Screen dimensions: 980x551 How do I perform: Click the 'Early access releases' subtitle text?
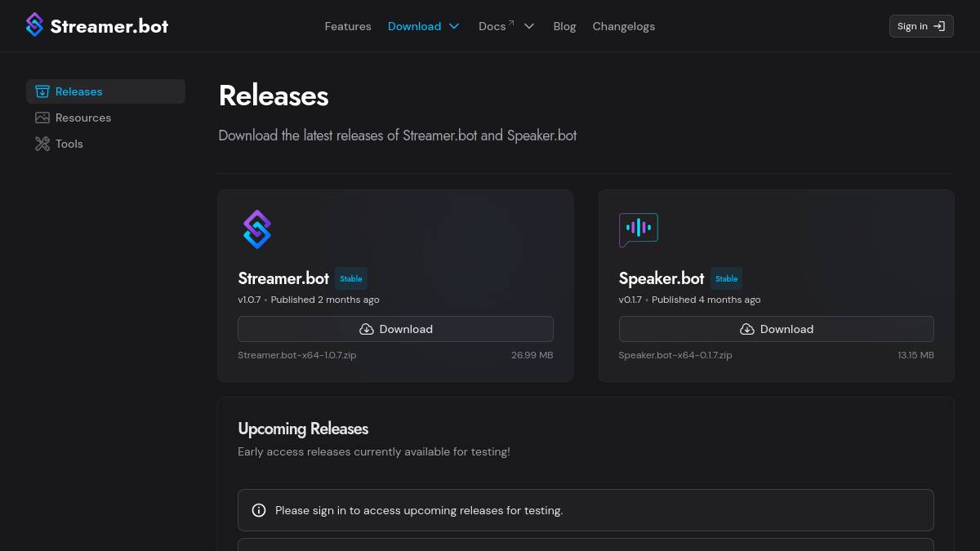[x=374, y=451]
